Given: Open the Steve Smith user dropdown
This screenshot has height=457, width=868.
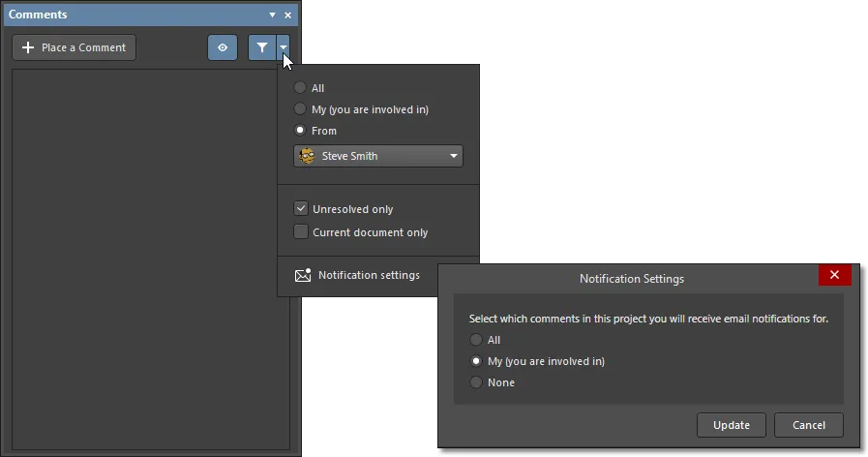Looking at the screenshot, I should click(x=378, y=156).
